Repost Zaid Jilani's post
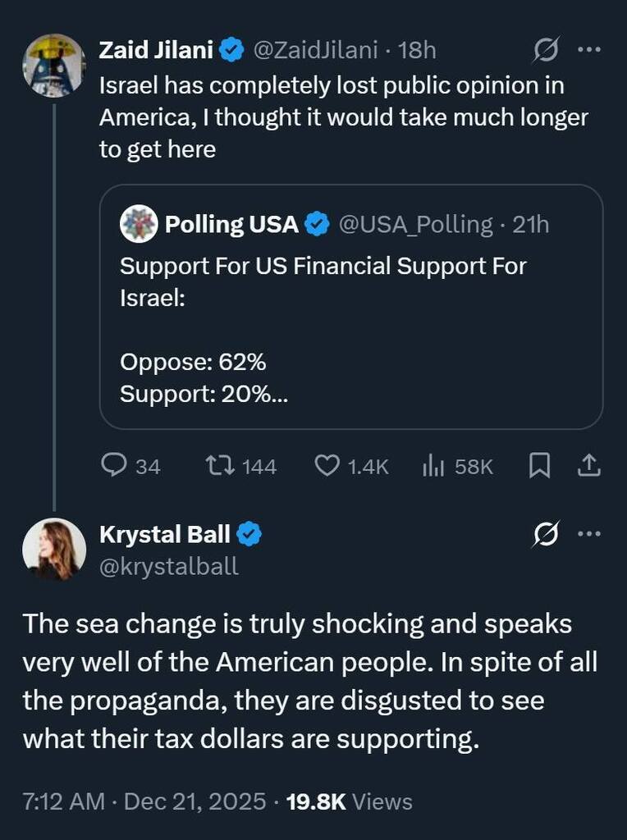This screenshot has width=627, height=840. (x=220, y=466)
